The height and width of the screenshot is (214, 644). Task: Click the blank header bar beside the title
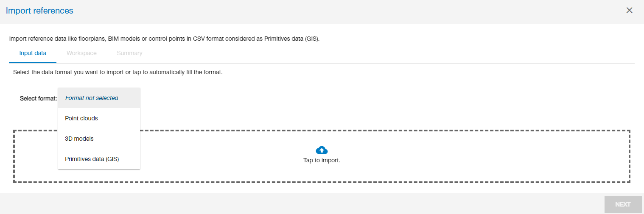[339, 11]
